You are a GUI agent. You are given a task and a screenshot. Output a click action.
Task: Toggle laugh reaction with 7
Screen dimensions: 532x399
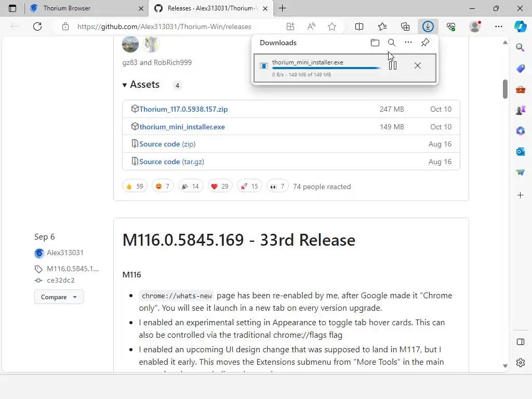163,187
